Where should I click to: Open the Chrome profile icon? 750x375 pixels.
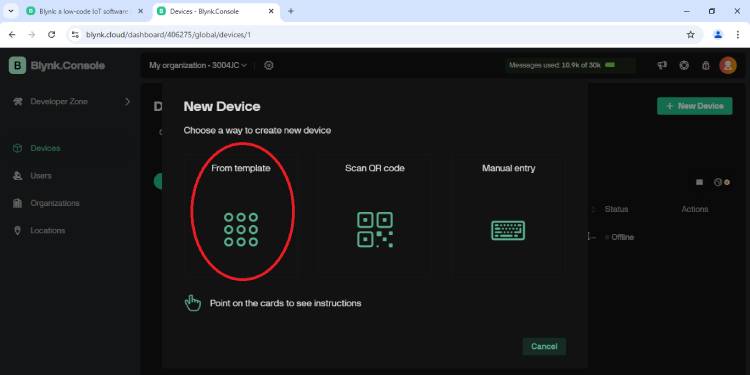[x=717, y=34]
